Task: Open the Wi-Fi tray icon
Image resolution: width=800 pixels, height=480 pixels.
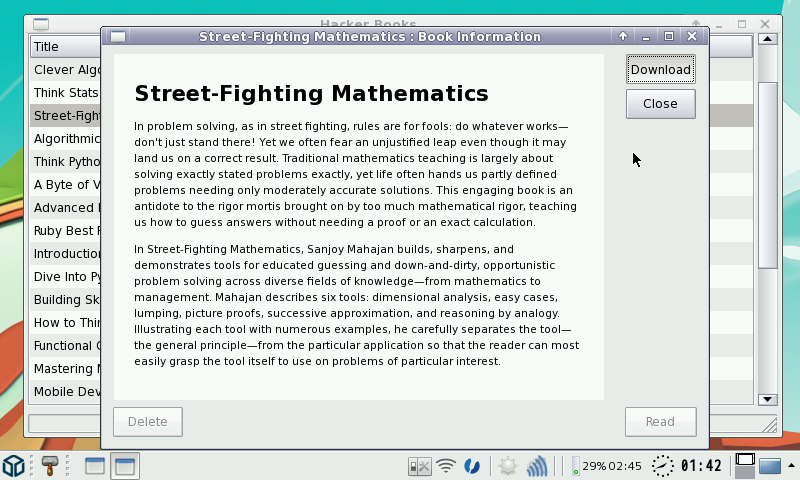Action: point(446,466)
